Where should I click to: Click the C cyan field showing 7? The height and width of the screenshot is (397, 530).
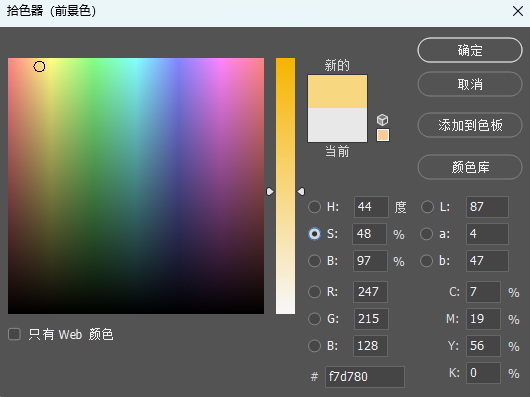(483, 292)
